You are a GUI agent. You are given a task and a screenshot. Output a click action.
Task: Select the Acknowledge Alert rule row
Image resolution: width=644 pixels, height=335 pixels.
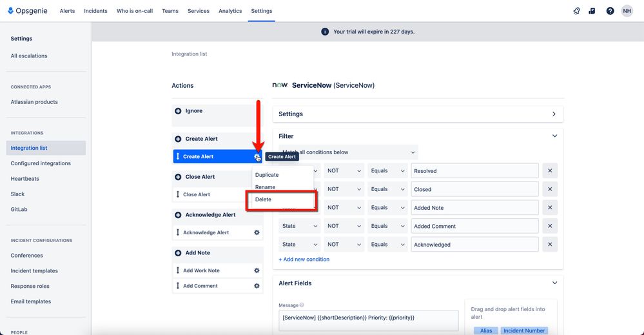pos(218,232)
